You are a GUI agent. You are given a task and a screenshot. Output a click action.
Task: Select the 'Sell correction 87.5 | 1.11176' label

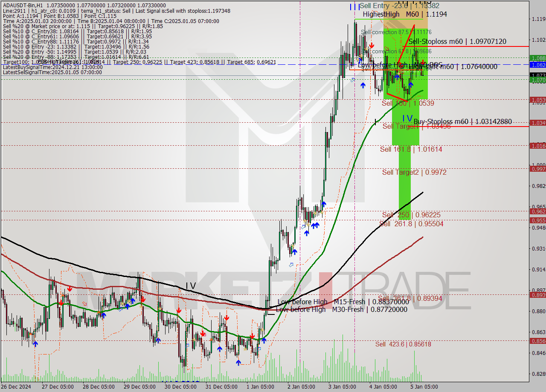pyautogui.click(x=396, y=32)
